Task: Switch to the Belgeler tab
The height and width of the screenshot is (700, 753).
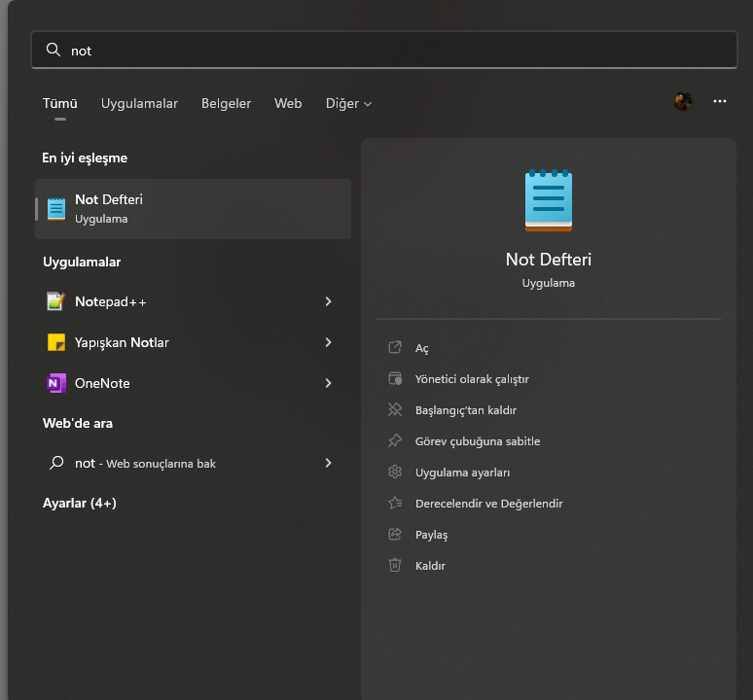Action: click(226, 103)
